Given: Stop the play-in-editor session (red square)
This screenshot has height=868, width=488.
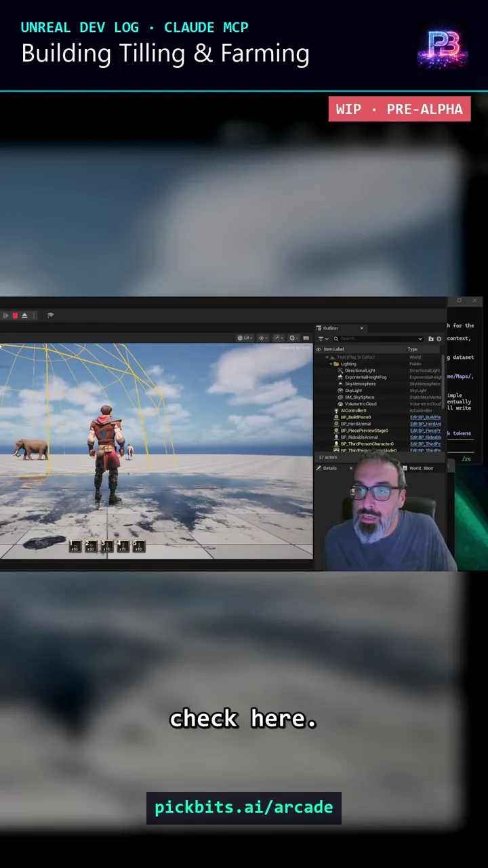Looking at the screenshot, I should point(15,315).
